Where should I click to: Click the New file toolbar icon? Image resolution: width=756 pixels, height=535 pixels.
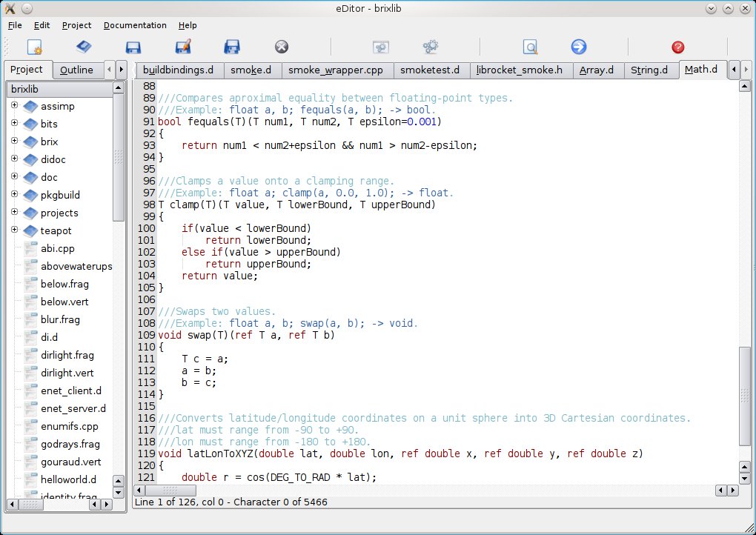pos(35,47)
